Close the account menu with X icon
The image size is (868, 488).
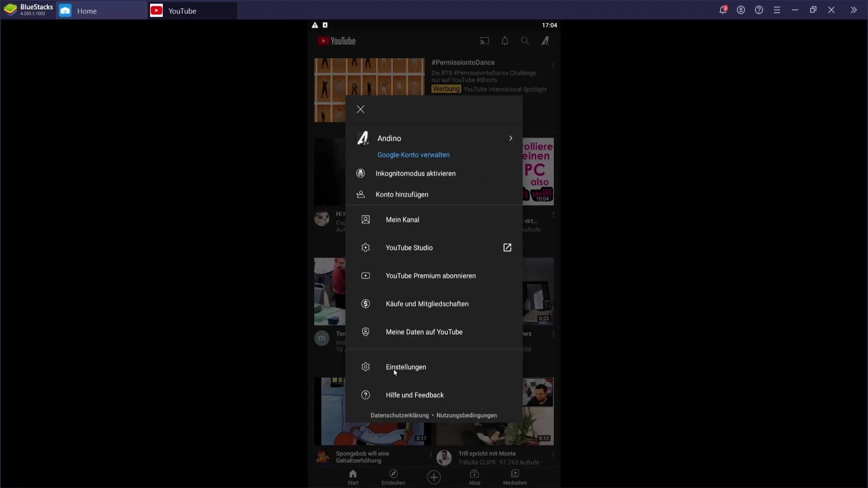point(360,109)
